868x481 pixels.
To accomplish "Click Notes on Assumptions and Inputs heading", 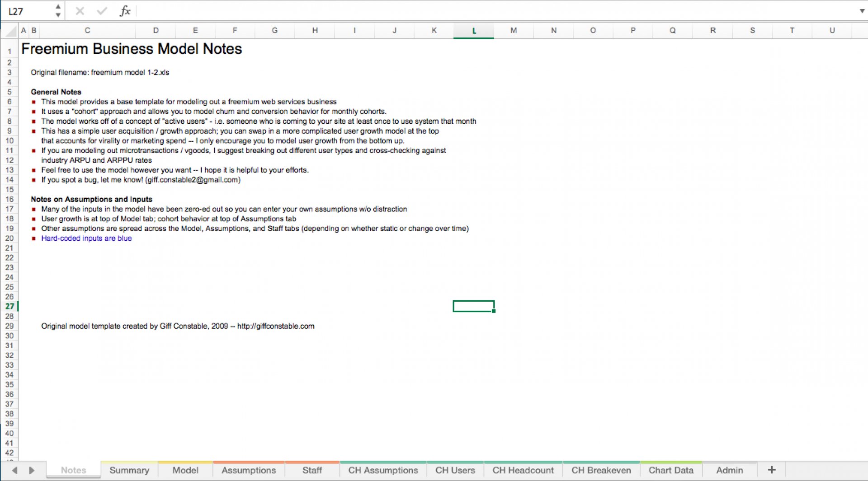I will pyautogui.click(x=91, y=199).
